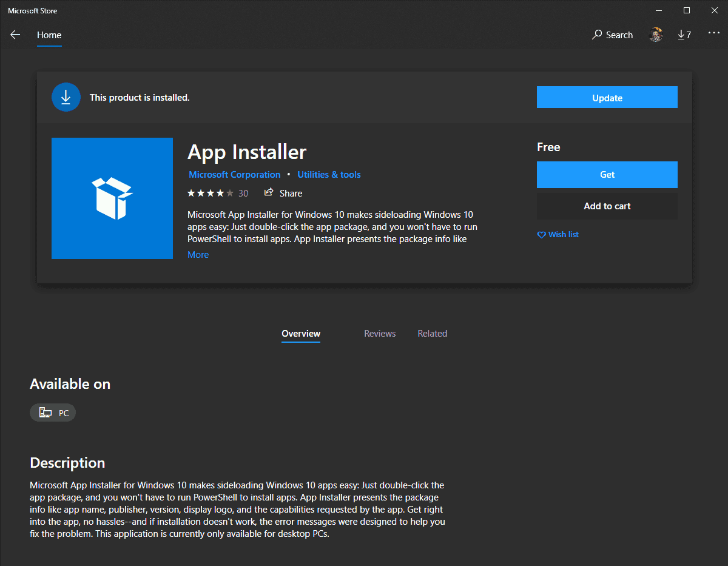Click the Wish list heart icon
This screenshot has width=728, height=566.
[541, 235]
